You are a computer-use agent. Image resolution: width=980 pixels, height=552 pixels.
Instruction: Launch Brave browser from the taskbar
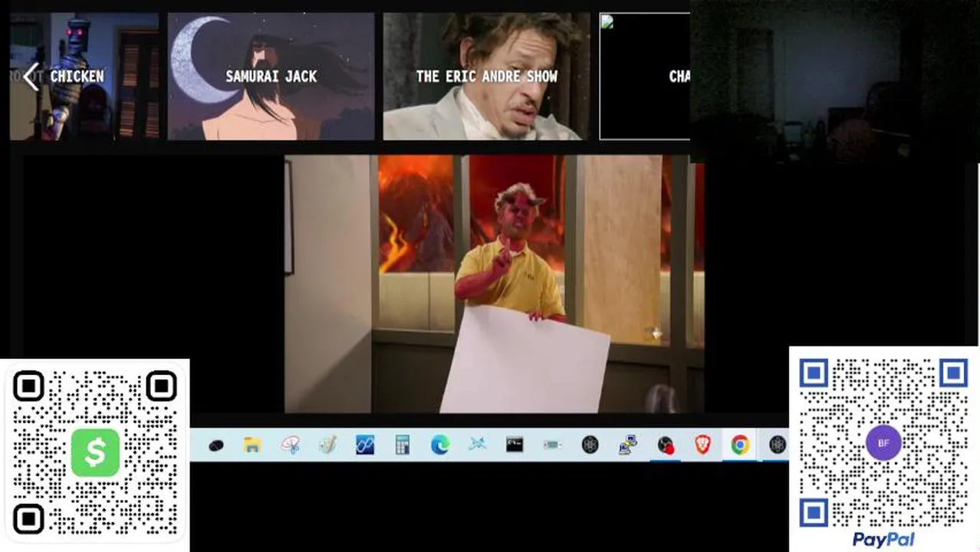click(x=702, y=445)
